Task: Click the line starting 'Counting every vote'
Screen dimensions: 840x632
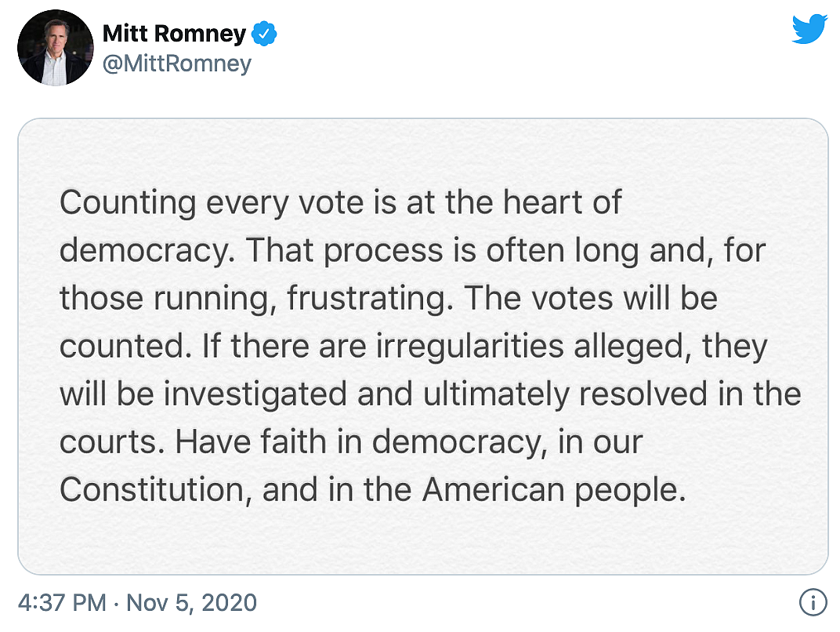Action: tap(340, 203)
